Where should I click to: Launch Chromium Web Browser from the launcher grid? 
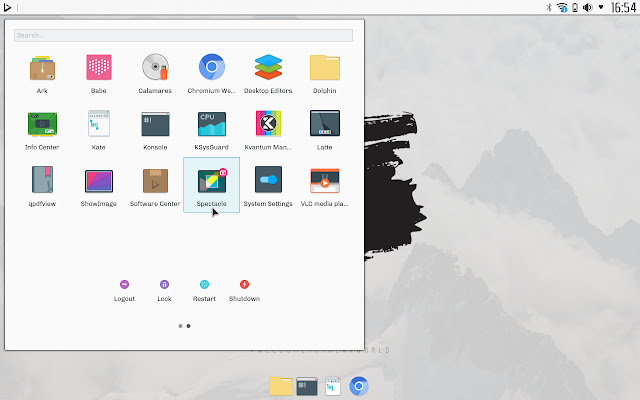211,73
